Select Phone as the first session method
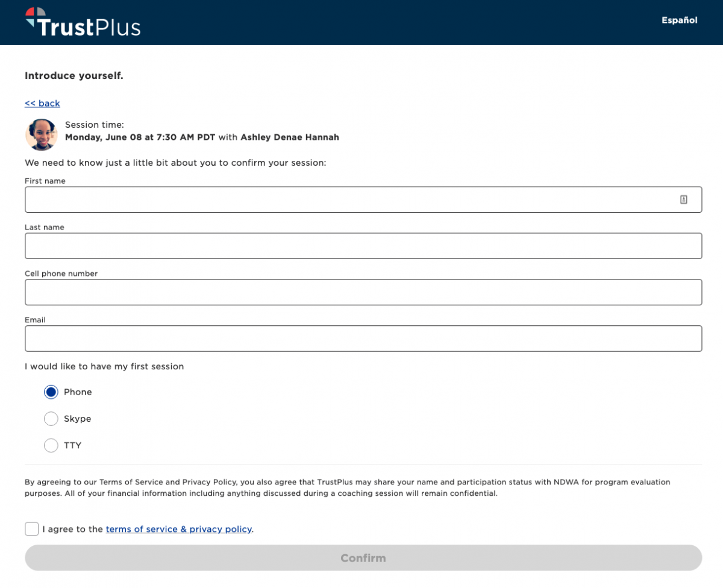The height and width of the screenshot is (588, 723). (51, 392)
